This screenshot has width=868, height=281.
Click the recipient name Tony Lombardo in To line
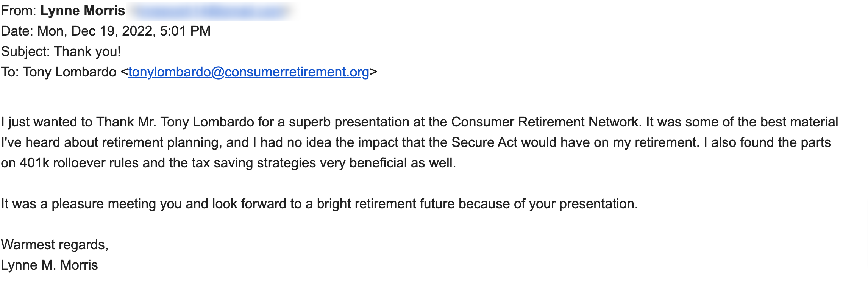pos(70,72)
